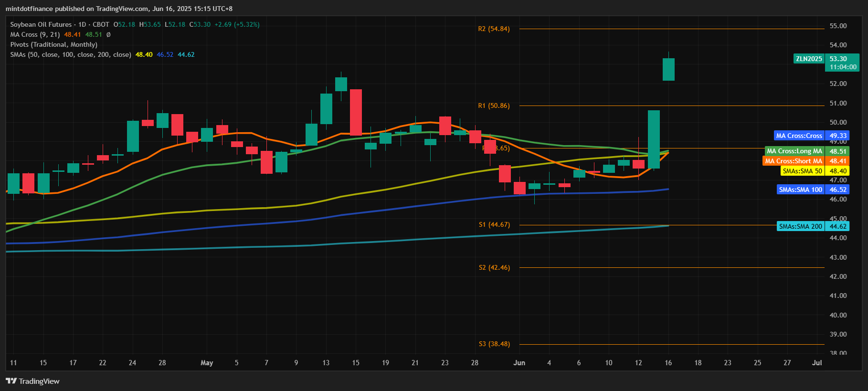The image size is (868, 391).
Task: Click the latest green candle of June 16
Action: coord(668,69)
